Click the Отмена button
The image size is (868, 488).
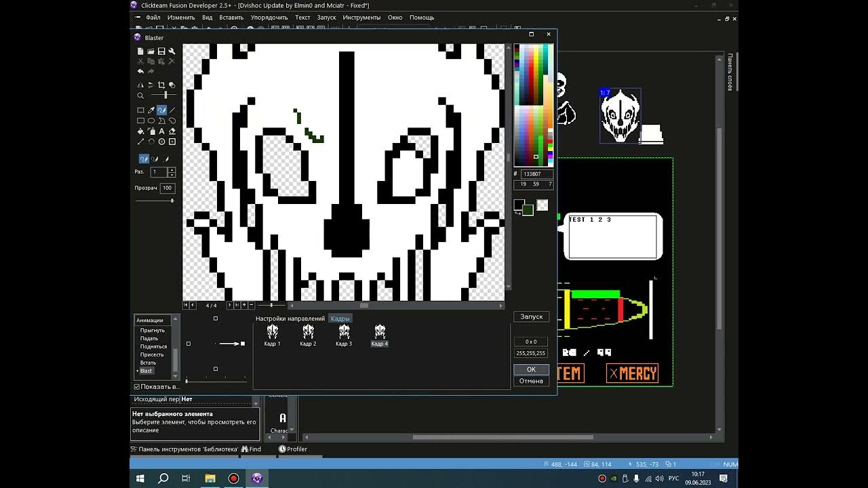coord(531,381)
